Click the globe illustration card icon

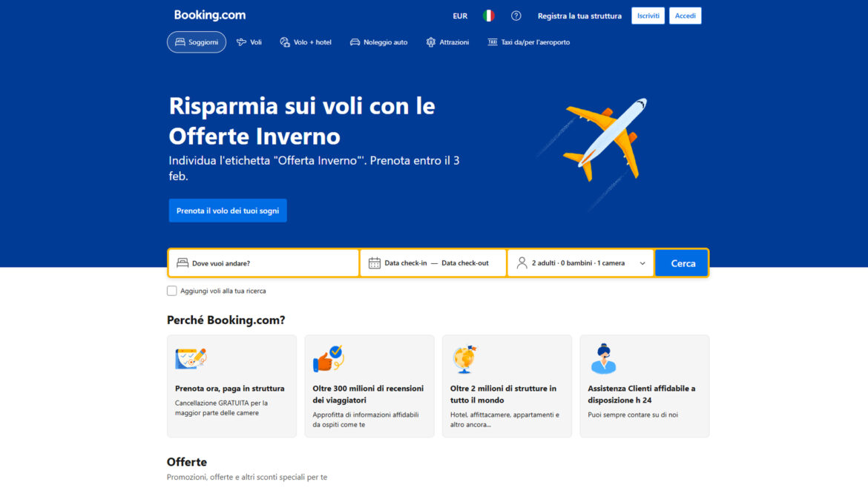pyautogui.click(x=464, y=359)
